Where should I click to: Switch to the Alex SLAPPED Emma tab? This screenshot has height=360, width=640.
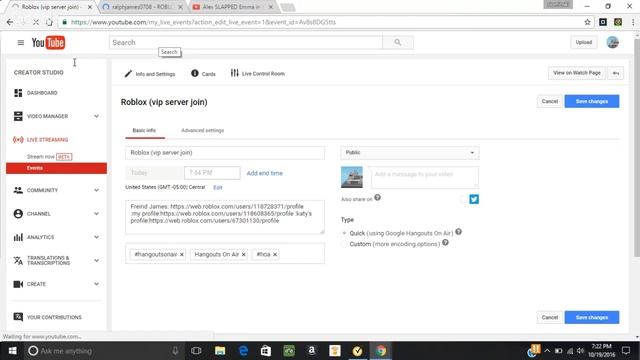(232, 7)
